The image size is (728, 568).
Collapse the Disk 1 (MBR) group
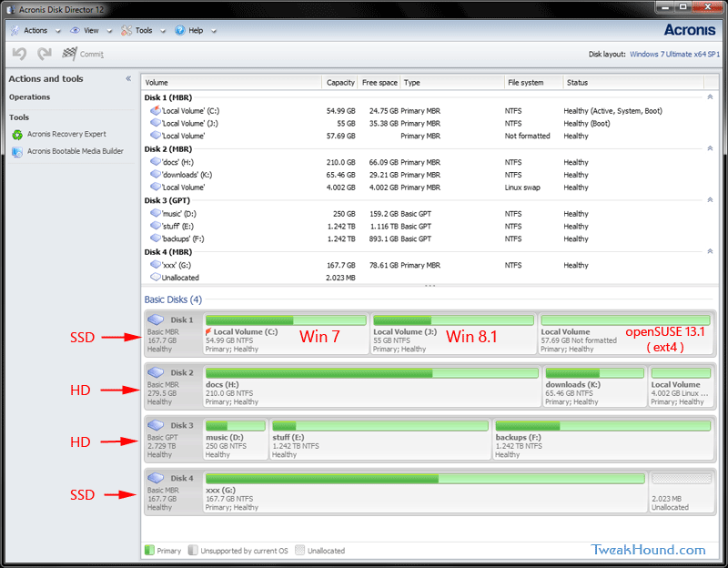pyautogui.click(x=710, y=97)
